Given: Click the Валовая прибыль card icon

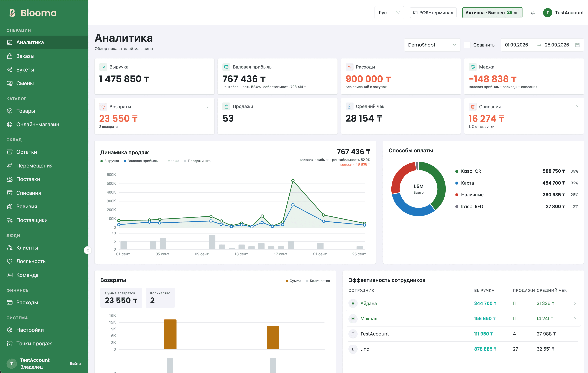Looking at the screenshot, I should [x=226, y=67].
